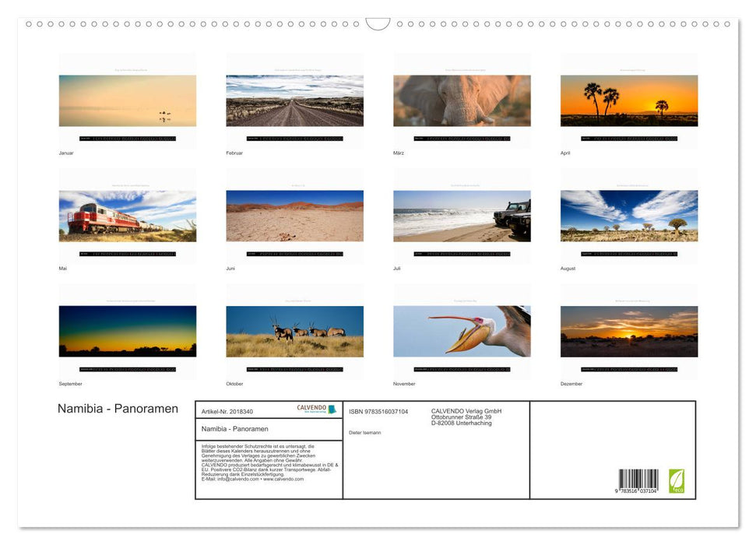Click the Namibia - Panoramen title

pyautogui.click(x=118, y=409)
